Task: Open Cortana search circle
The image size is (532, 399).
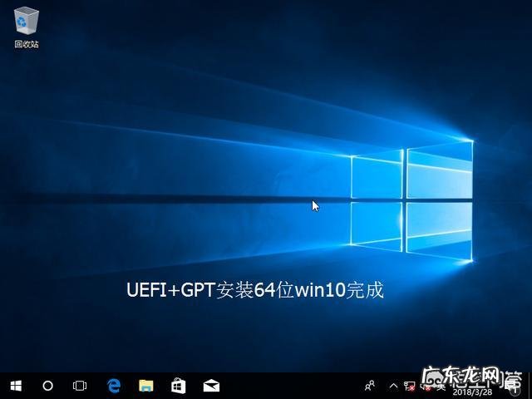Action: pyautogui.click(x=47, y=386)
